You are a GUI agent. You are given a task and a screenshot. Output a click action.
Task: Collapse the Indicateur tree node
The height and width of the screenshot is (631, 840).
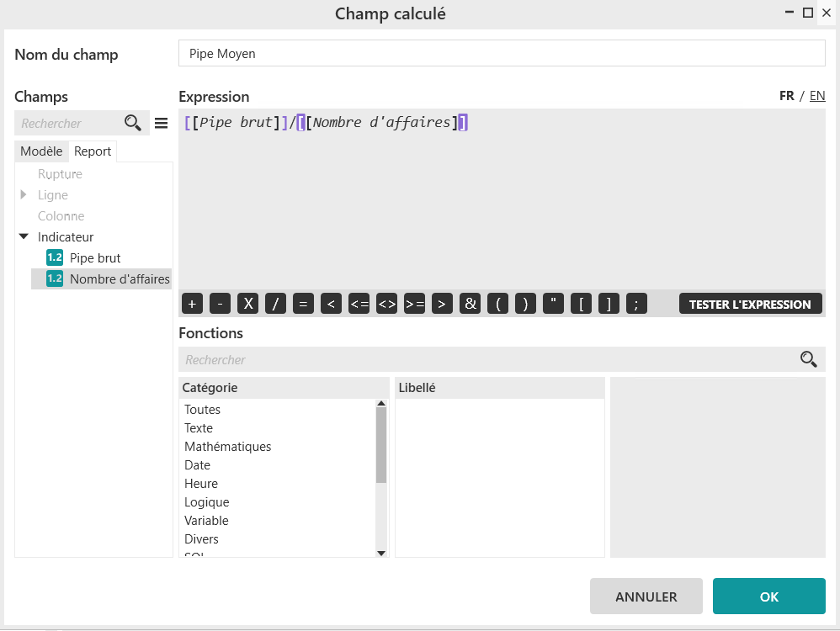tap(24, 237)
